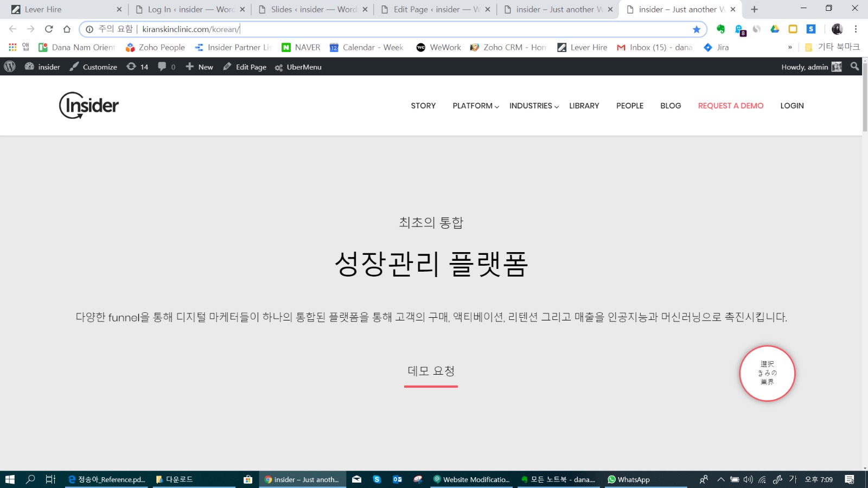The image size is (868, 488).
Task: Open the admin bar search icon
Action: pyautogui.click(x=854, y=67)
